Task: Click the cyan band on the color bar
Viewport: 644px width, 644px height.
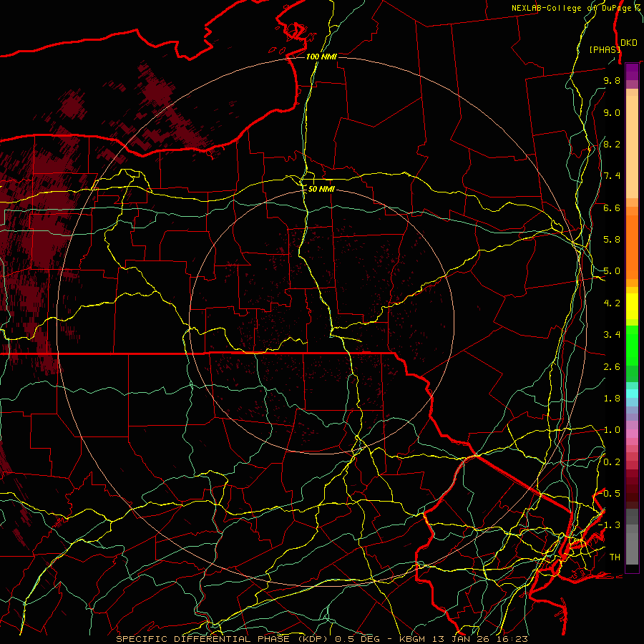Action: 632,394
